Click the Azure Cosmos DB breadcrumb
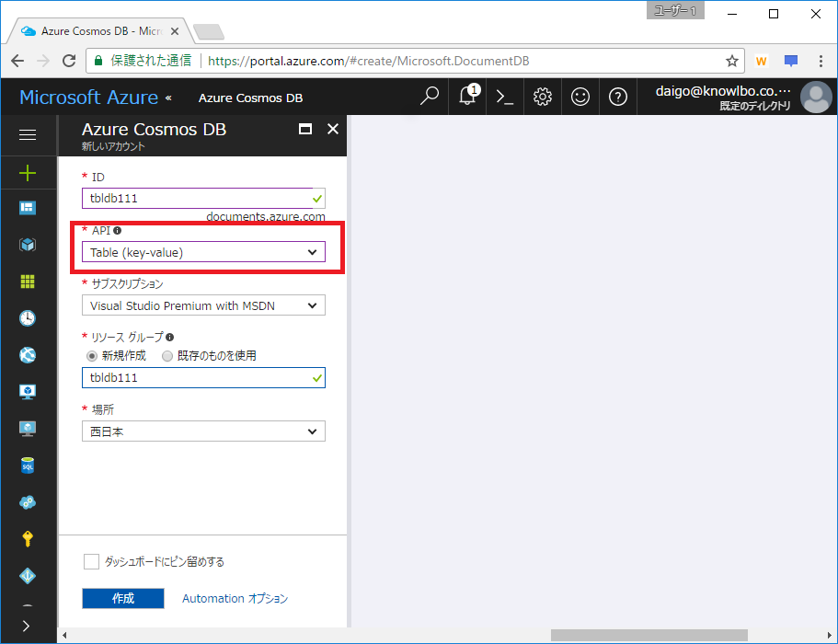This screenshot has width=838, height=644. (250, 98)
